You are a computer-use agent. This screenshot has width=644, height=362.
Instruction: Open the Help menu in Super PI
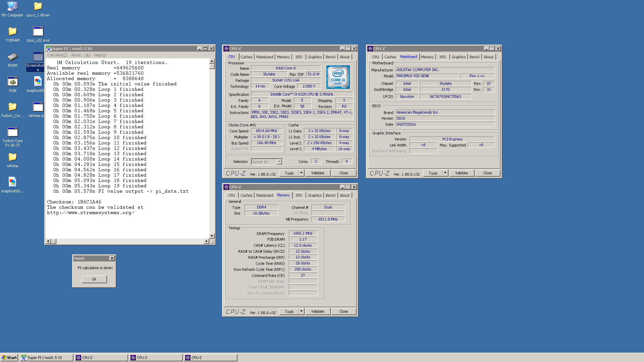click(100, 55)
